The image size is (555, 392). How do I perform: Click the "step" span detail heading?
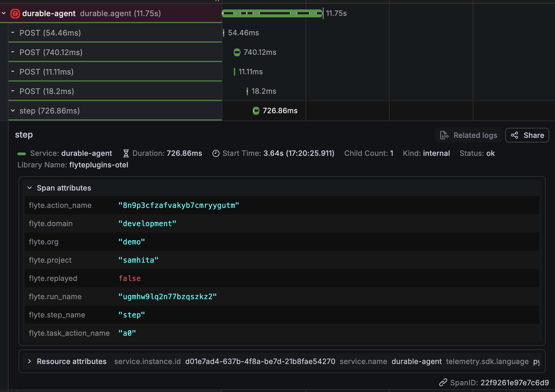[24, 135]
